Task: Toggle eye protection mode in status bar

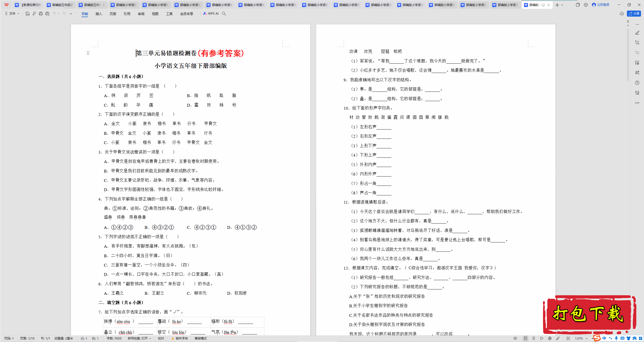Action: point(515,338)
